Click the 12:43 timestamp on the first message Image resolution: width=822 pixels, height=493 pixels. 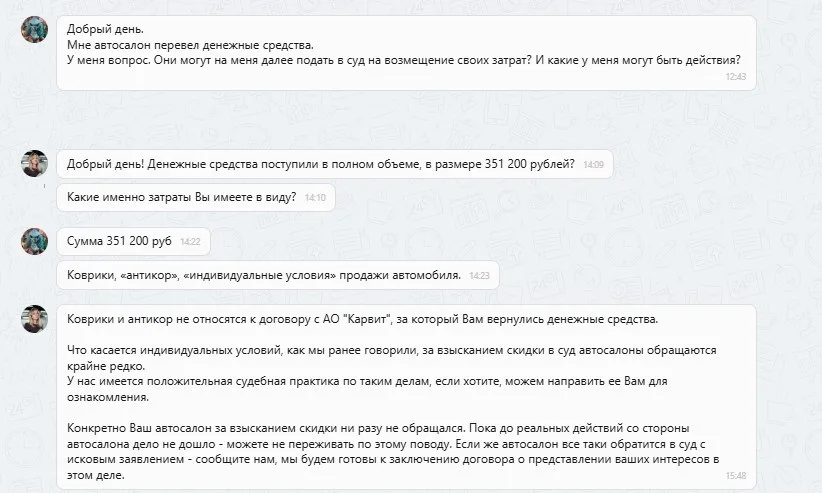pos(735,76)
